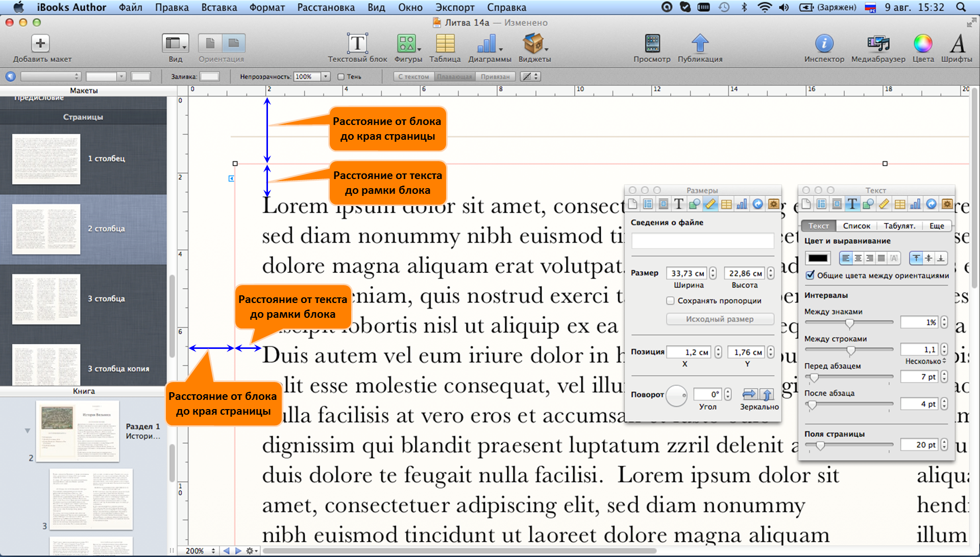Viewport: 980px width, 557px height.
Task: Align text center in Текст panel
Action: (858, 258)
